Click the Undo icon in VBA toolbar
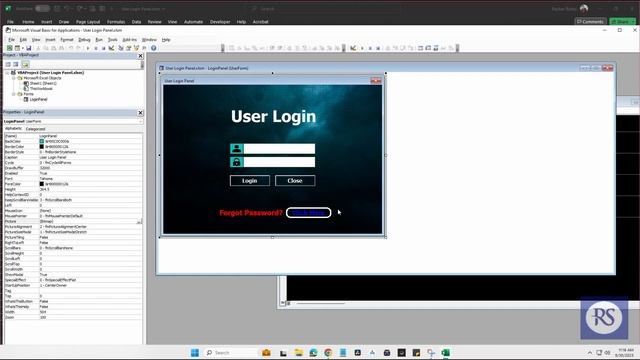The width and height of the screenshot is (640, 360). 71,48
